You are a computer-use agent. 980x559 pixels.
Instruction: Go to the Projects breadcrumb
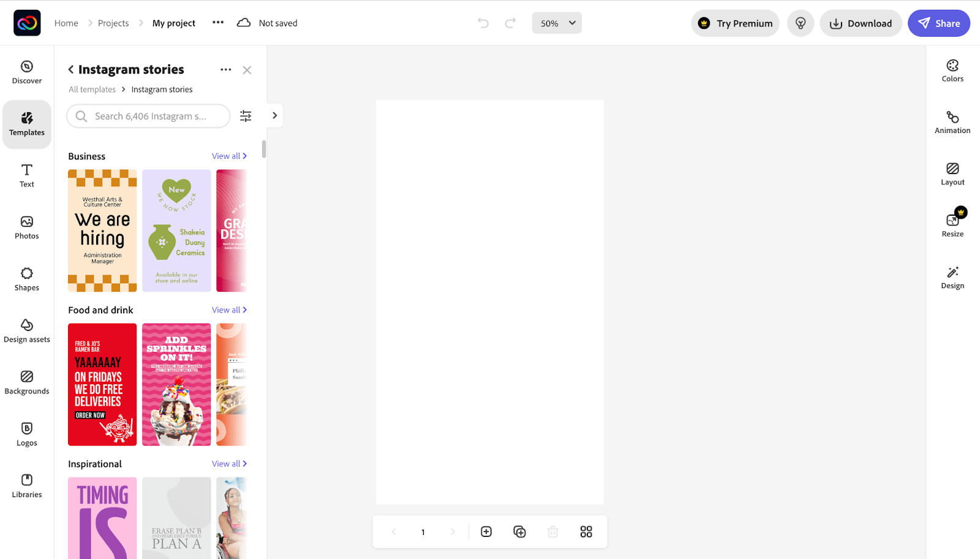click(113, 23)
